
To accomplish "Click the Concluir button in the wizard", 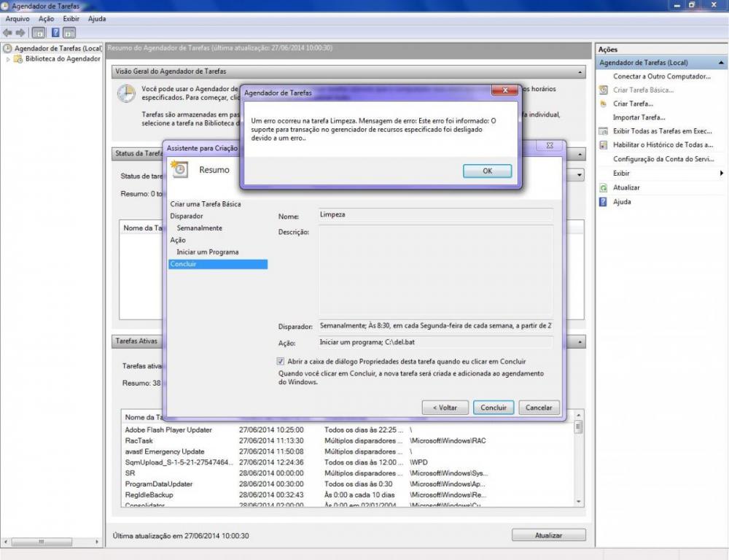I will click(x=494, y=408).
